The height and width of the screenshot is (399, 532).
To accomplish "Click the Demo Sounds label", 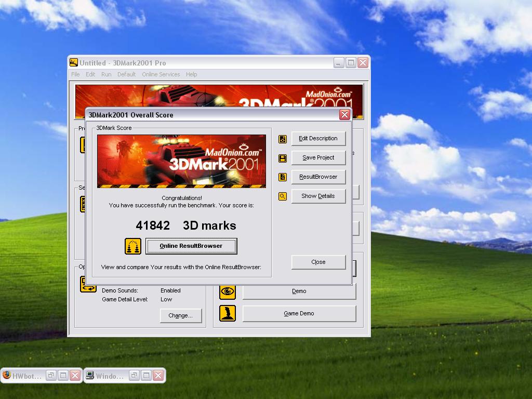I will [120, 290].
